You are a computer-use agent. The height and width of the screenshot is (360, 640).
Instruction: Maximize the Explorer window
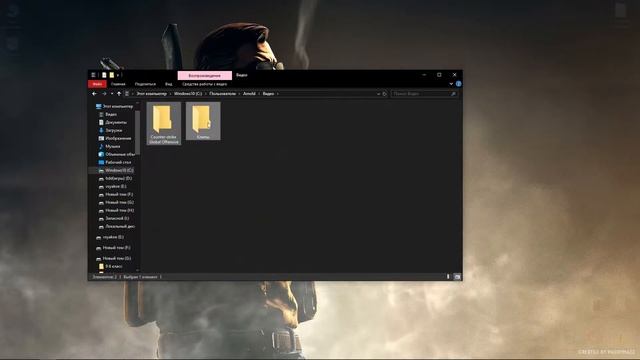click(439, 75)
